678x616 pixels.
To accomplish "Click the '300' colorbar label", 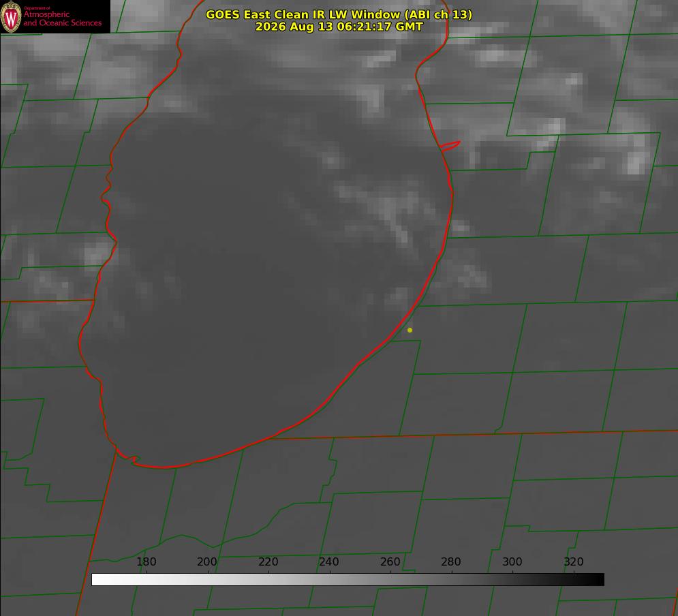I will pyautogui.click(x=512, y=561).
